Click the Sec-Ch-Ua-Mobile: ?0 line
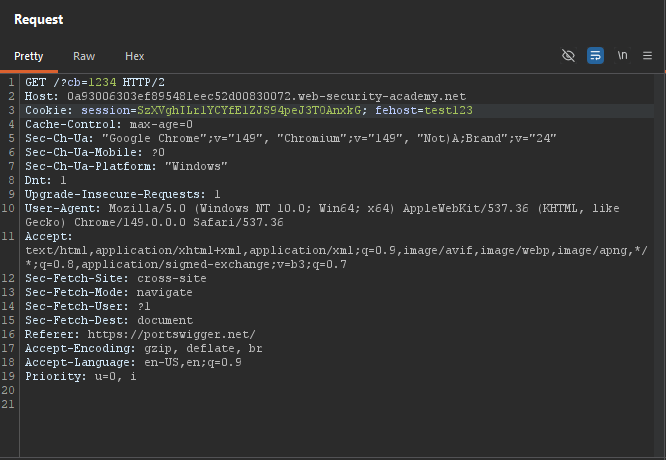Screen dimensions: 666x460 pos(95,152)
